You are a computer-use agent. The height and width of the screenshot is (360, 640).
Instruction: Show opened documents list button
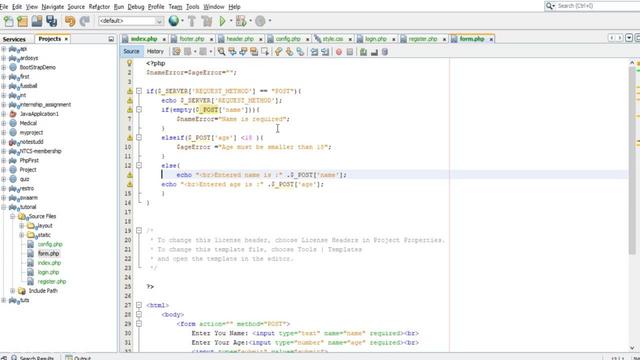(x=629, y=38)
